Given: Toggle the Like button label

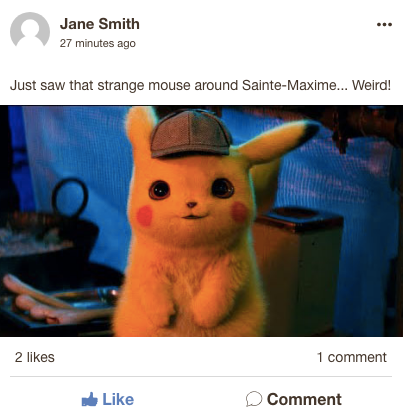Looking at the screenshot, I should [118, 399].
